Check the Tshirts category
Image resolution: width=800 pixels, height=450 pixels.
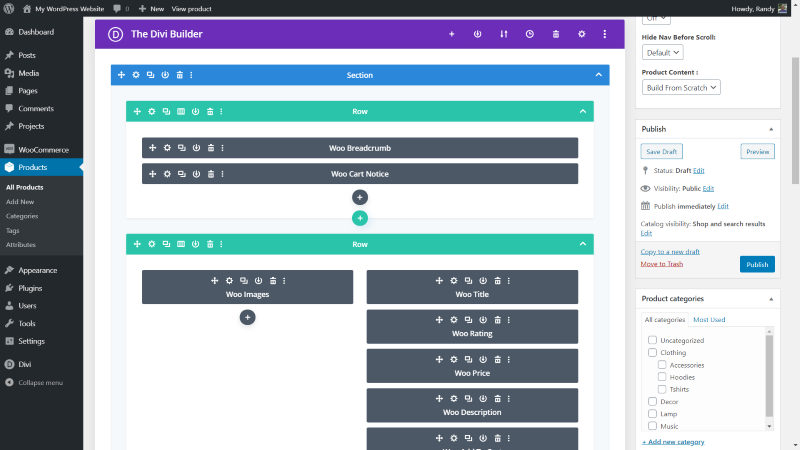click(662, 389)
